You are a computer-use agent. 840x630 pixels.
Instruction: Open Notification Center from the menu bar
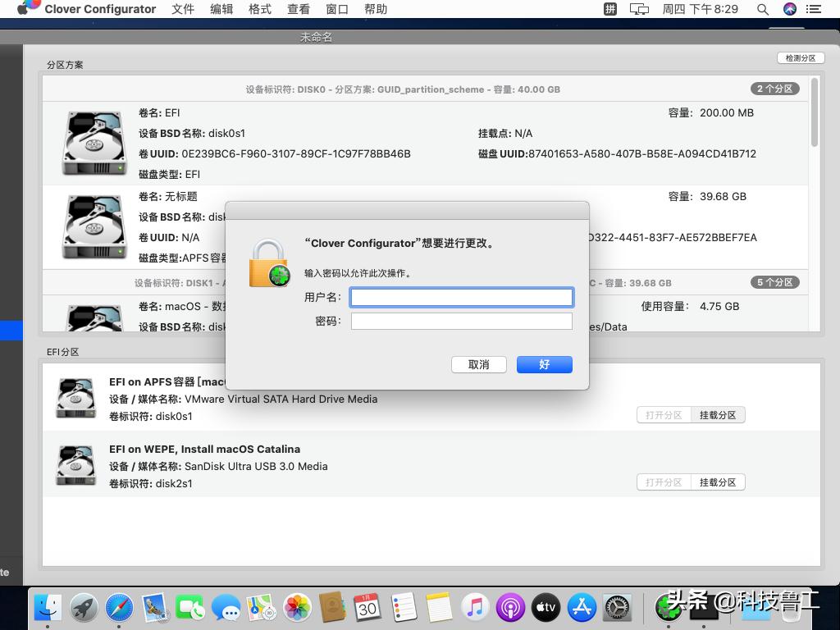(x=814, y=9)
